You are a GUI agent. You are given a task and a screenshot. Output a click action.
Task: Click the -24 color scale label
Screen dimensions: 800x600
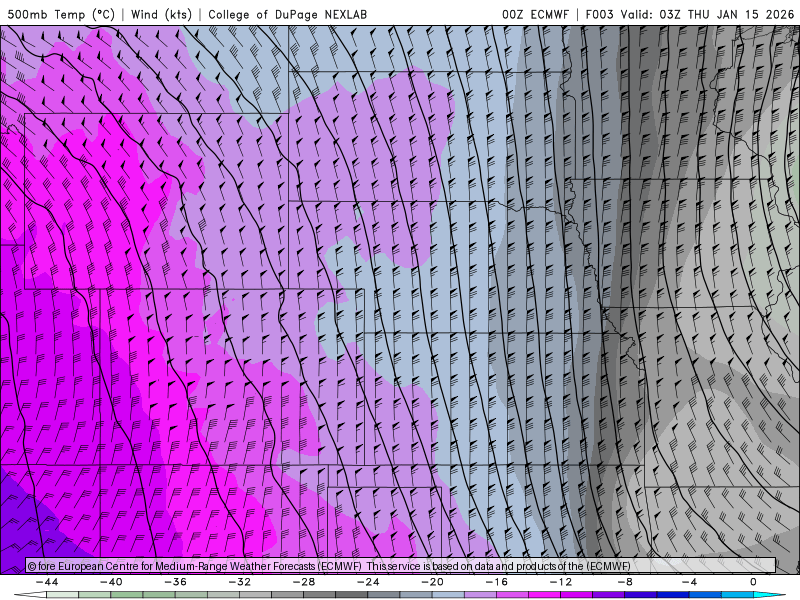[368, 582]
